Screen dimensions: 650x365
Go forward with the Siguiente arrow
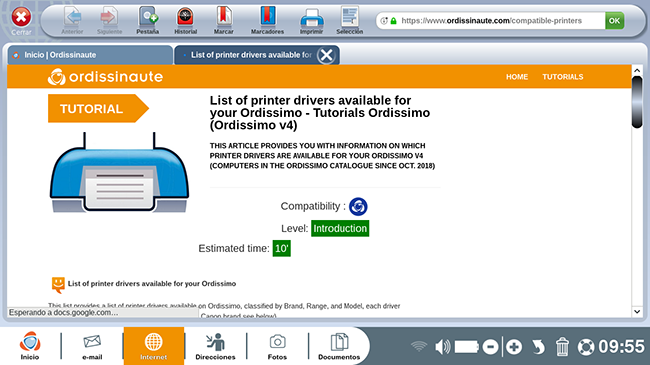[109, 20]
